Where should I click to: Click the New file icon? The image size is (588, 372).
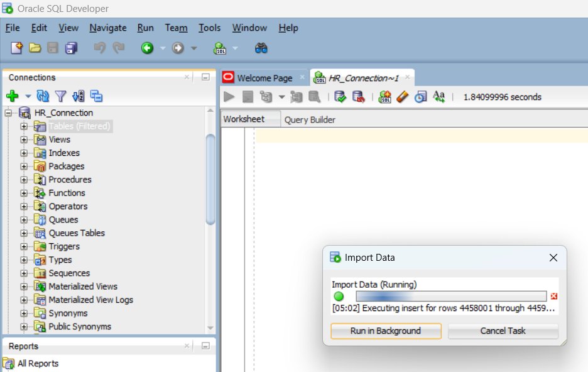tap(16, 48)
